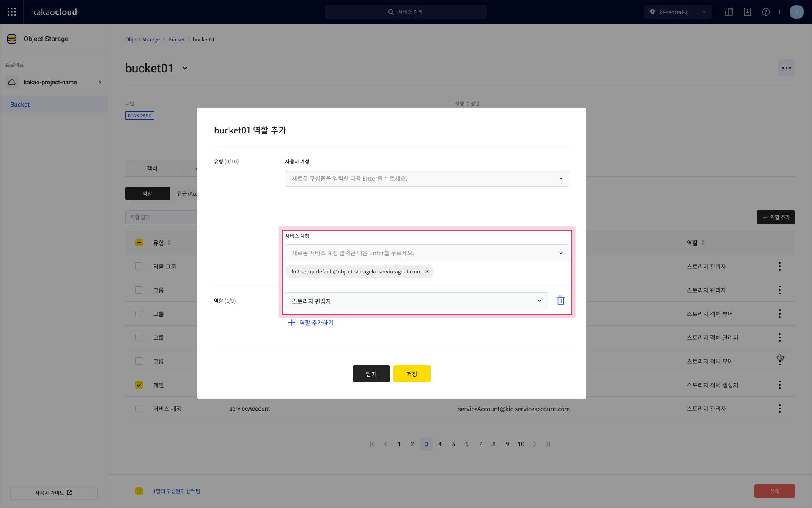Open the help question mark icon
This screenshot has width=812, height=508.
pos(766,12)
